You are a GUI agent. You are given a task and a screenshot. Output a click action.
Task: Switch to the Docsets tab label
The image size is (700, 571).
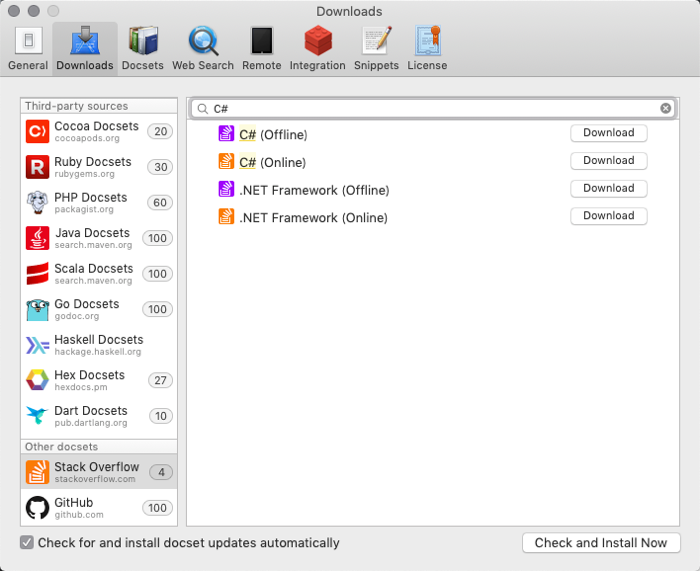click(x=143, y=65)
